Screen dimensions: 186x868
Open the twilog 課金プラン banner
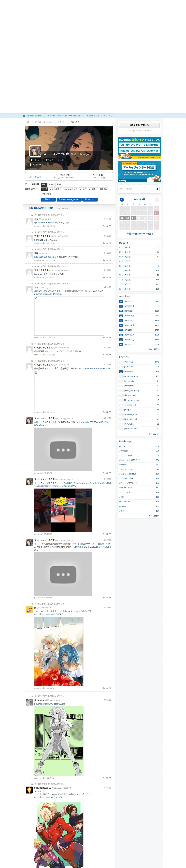(x=139, y=148)
